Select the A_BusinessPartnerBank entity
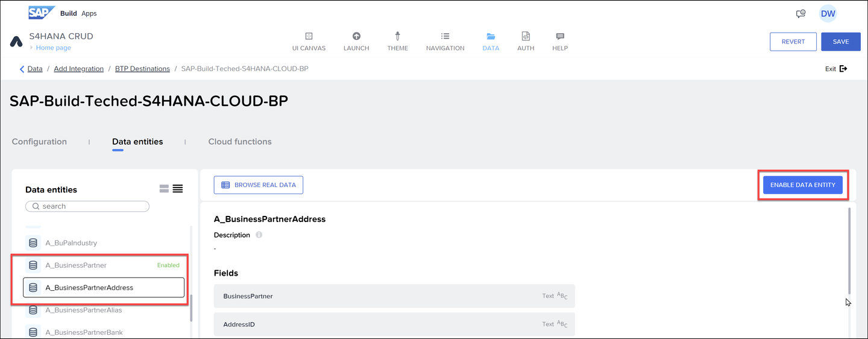Image resolution: width=868 pixels, height=339 pixels. tap(104, 332)
